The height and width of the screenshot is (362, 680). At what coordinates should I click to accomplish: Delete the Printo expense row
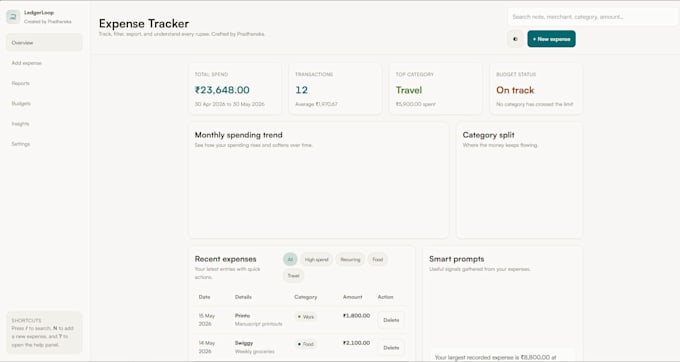(x=391, y=320)
